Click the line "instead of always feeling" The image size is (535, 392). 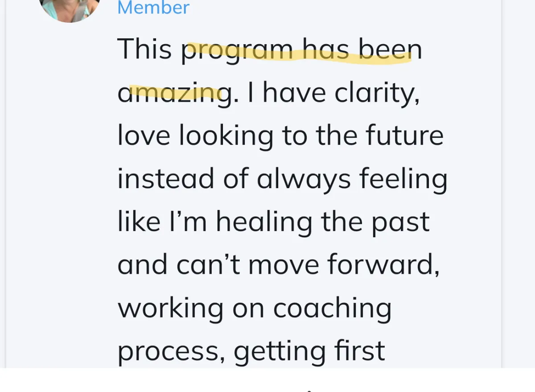pos(282,179)
